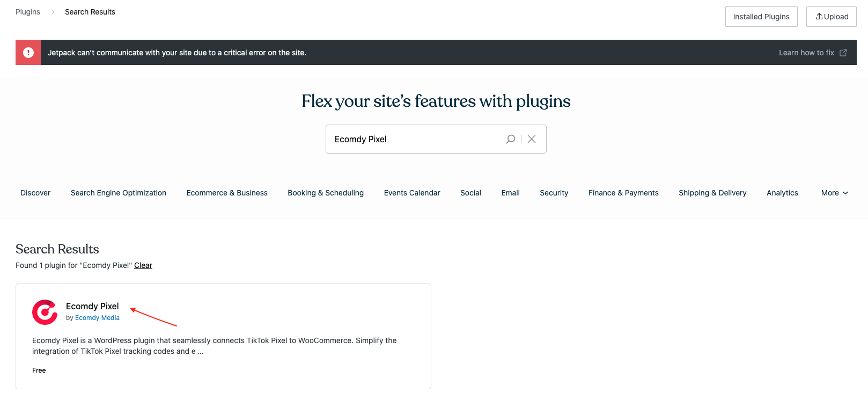Click the Free price label
The height and width of the screenshot is (407, 868).
[39, 370]
